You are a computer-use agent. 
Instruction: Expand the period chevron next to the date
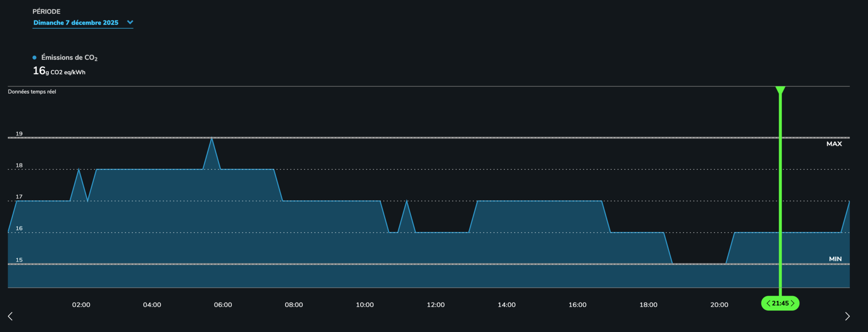click(130, 22)
